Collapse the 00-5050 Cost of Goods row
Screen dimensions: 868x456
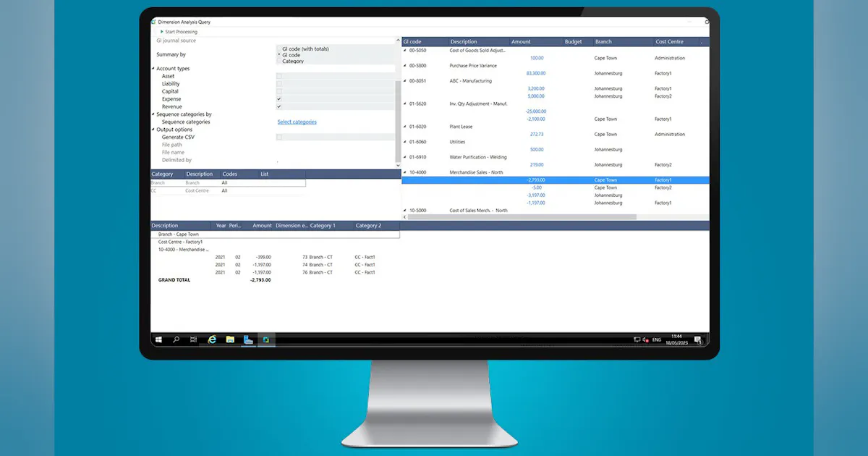404,51
